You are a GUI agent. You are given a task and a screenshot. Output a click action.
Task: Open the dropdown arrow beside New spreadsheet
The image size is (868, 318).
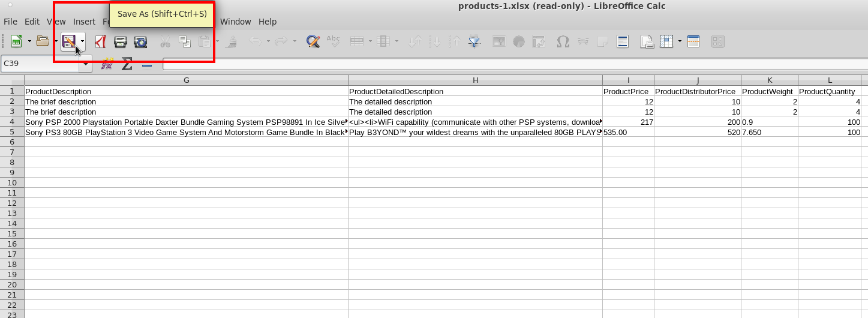tap(29, 41)
